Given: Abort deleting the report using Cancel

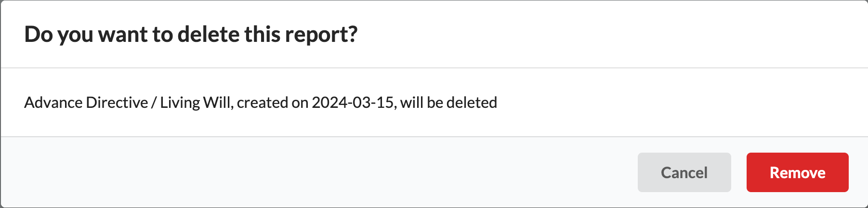Looking at the screenshot, I should click(684, 172).
